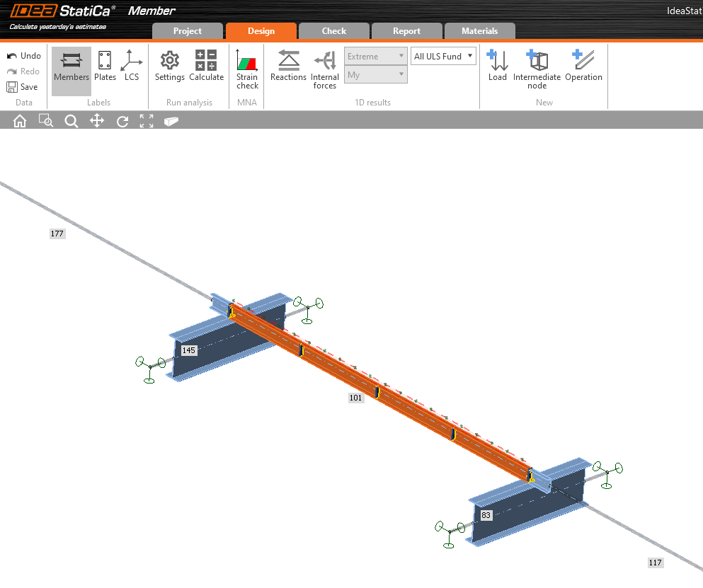The height and width of the screenshot is (588, 703).
Task: Open the My results dropdown
Action: point(375,74)
